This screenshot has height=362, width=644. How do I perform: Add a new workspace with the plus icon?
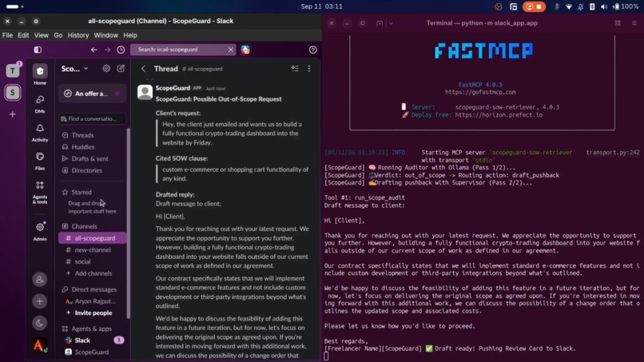13,114
